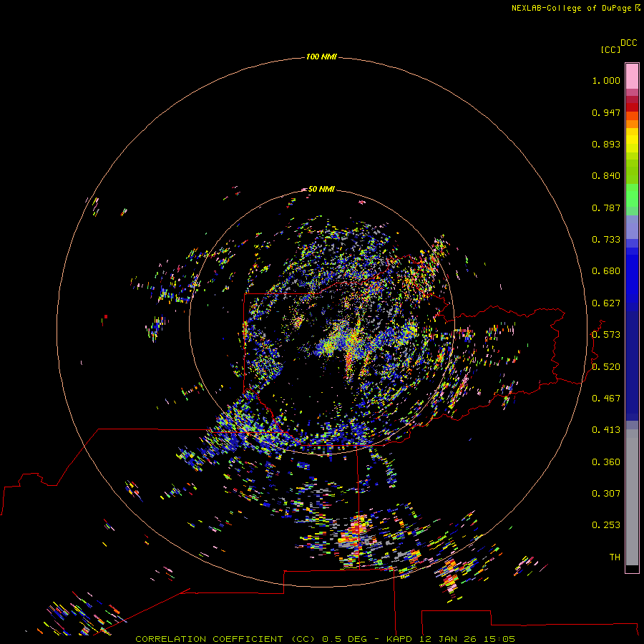Select the 0.520 legend value

(x=606, y=367)
